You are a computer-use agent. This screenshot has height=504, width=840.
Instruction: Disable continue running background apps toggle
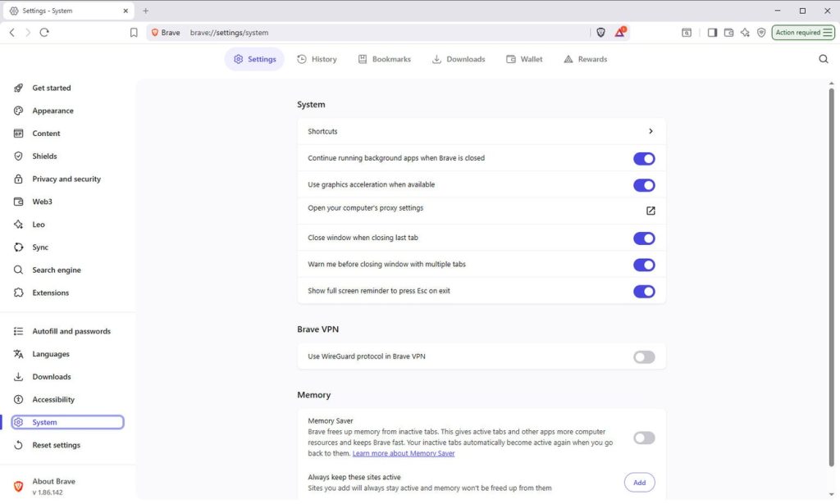pos(644,158)
